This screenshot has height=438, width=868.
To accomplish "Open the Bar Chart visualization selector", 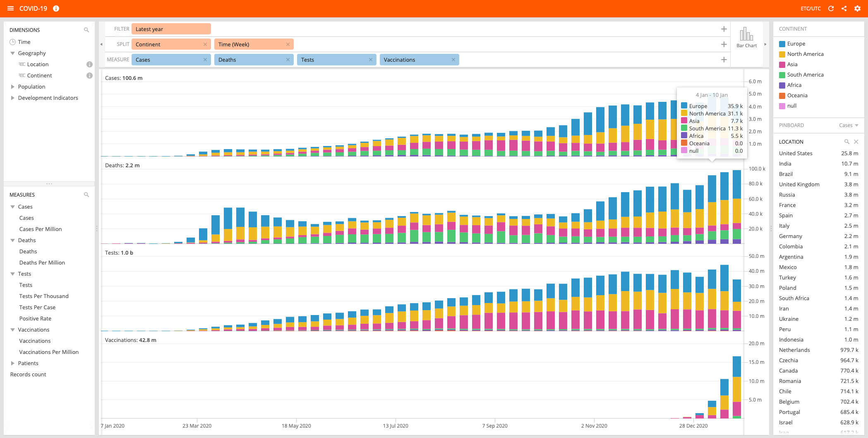I will pos(746,37).
